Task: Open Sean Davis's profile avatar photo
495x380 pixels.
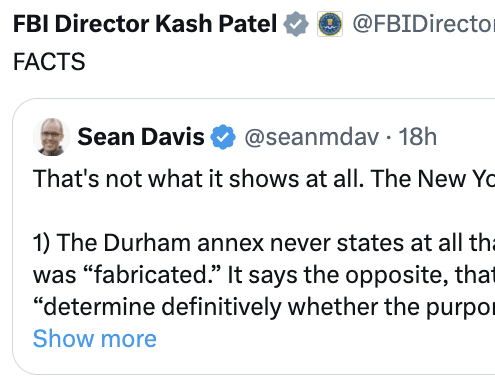Action: (51, 137)
